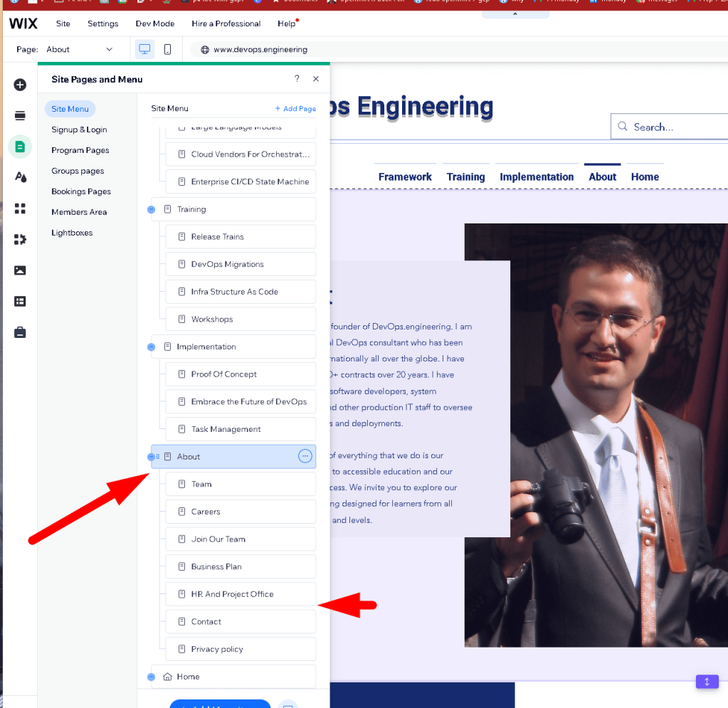
Task: Close the Site Pages and Menu panel
Action: click(x=316, y=79)
